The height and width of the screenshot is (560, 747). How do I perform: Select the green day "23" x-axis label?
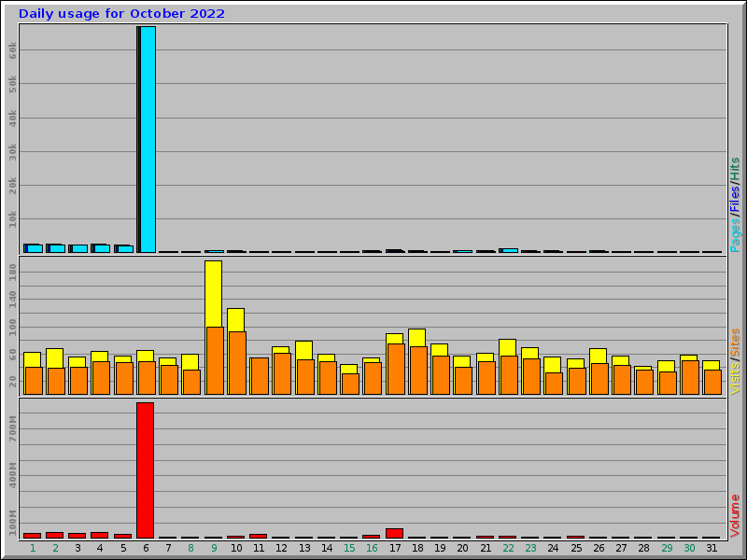530,548
